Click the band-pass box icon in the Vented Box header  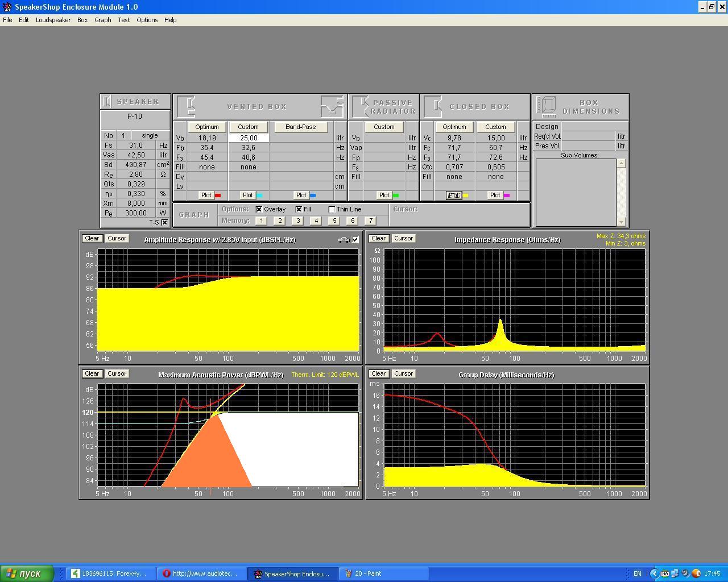[x=332, y=107]
